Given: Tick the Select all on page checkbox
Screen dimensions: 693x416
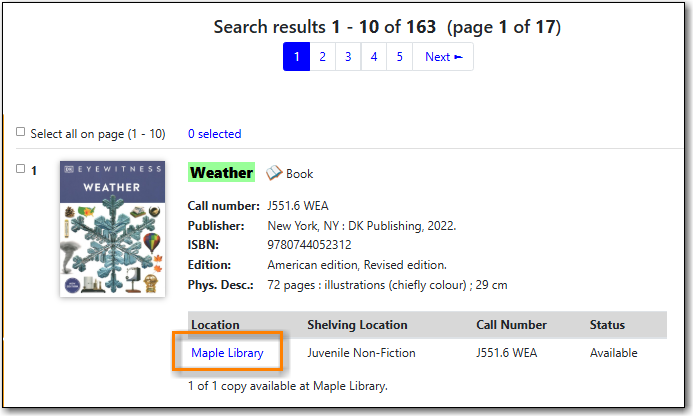Looking at the screenshot, I should coord(21,132).
